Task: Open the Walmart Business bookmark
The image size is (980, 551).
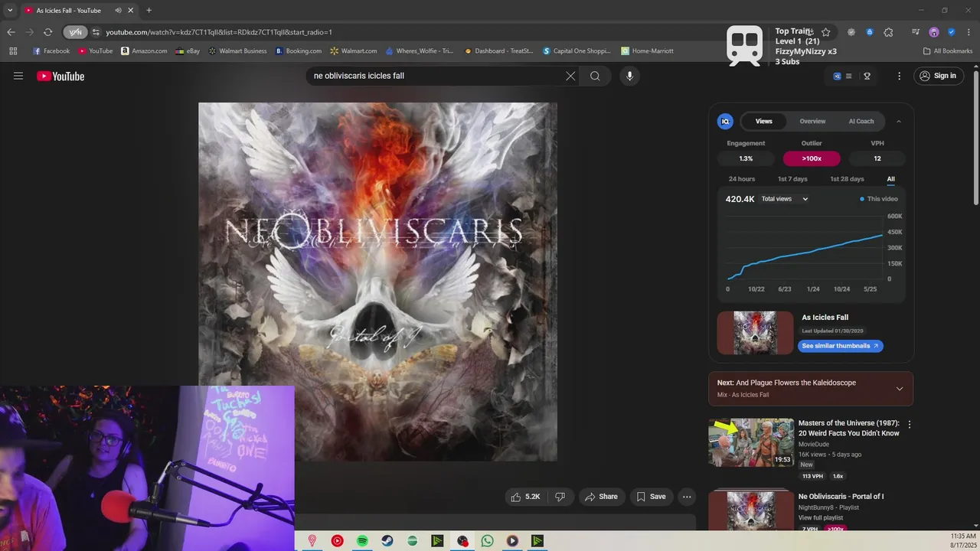Action: click(x=237, y=51)
